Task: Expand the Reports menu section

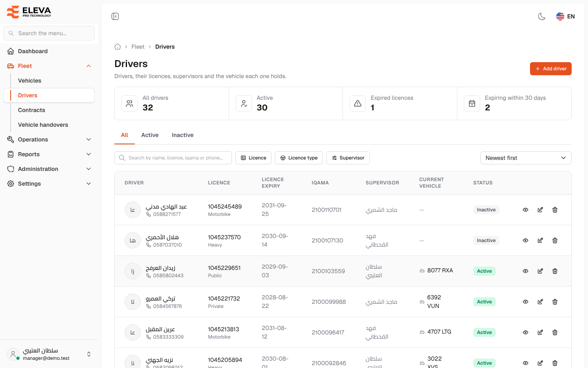Action: 49,154
